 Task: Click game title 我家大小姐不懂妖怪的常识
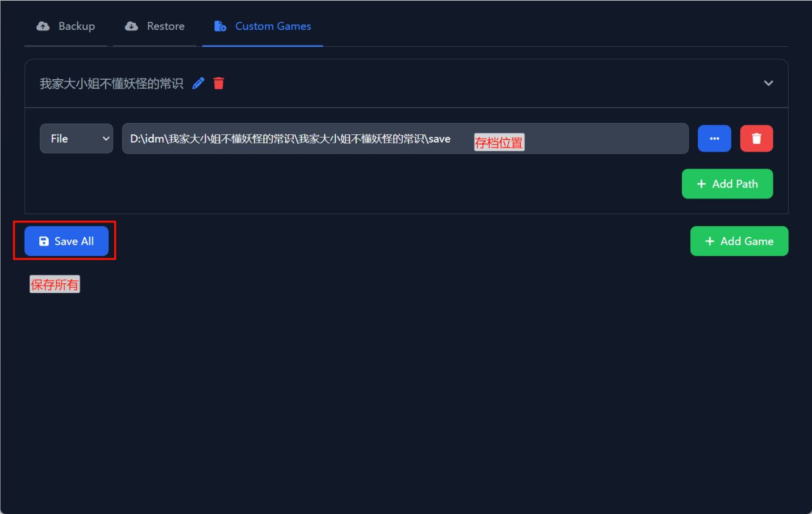click(x=112, y=83)
